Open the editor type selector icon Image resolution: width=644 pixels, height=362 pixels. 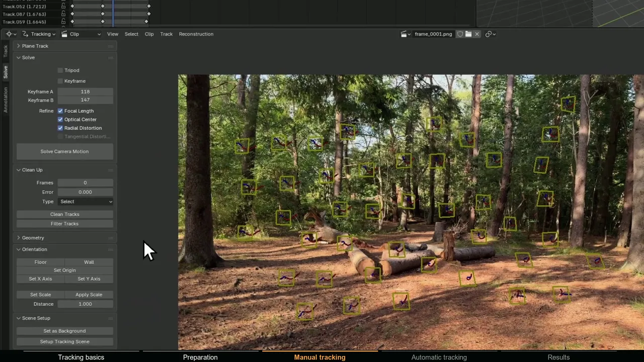pos(11,34)
